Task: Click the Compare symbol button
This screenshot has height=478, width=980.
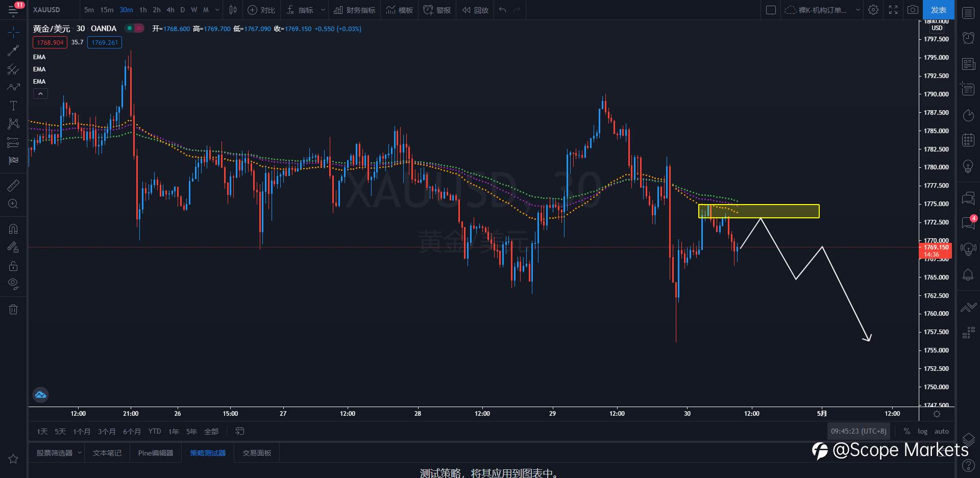Action: pos(261,10)
